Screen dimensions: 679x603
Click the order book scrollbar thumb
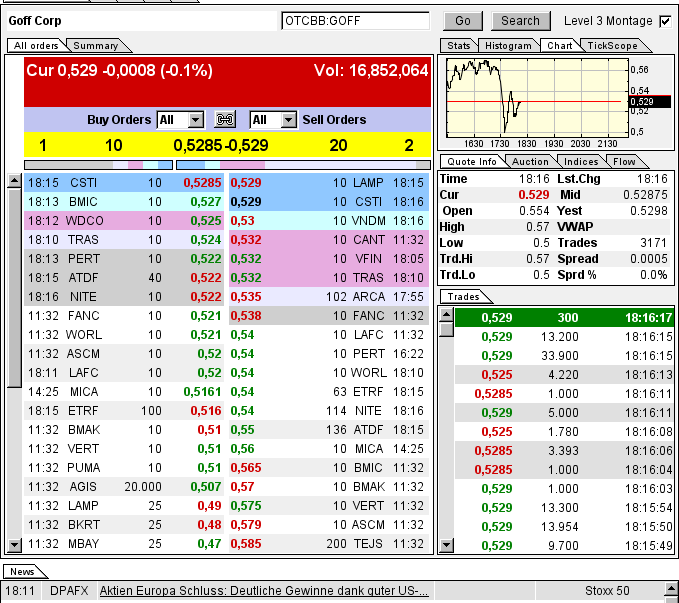tap(14, 288)
